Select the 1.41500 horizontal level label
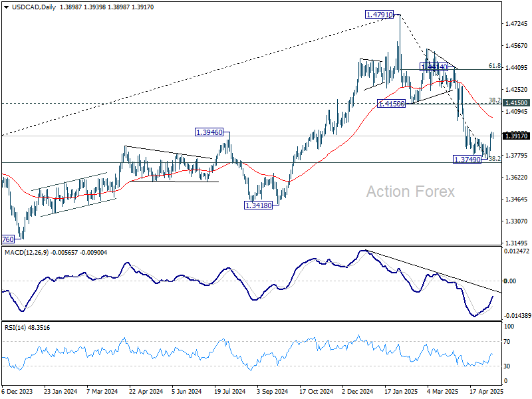The width and height of the screenshot is (532, 399). pos(391,104)
